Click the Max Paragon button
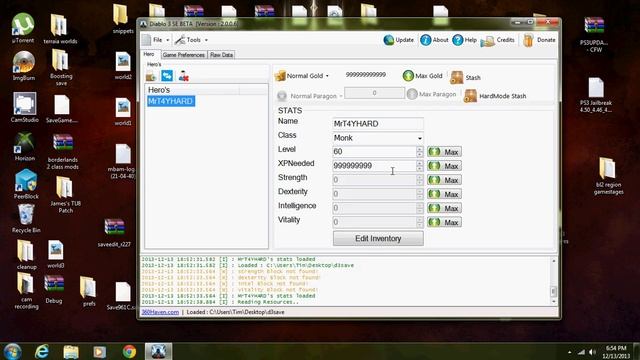Image resolution: width=640 pixels, height=360 pixels. [x=431, y=94]
